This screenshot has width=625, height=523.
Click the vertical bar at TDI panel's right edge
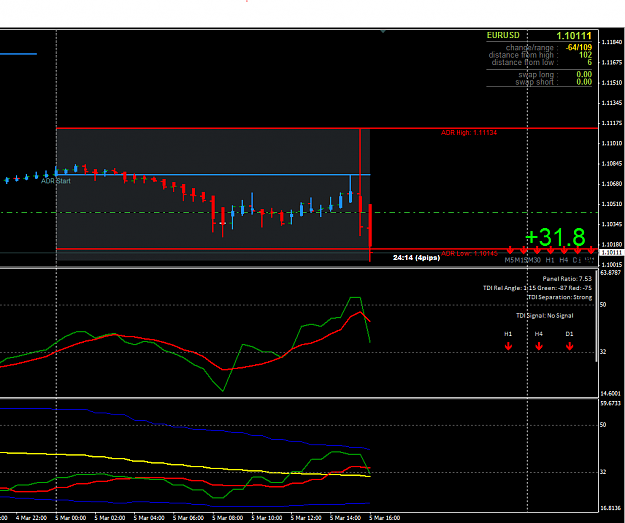click(597, 316)
